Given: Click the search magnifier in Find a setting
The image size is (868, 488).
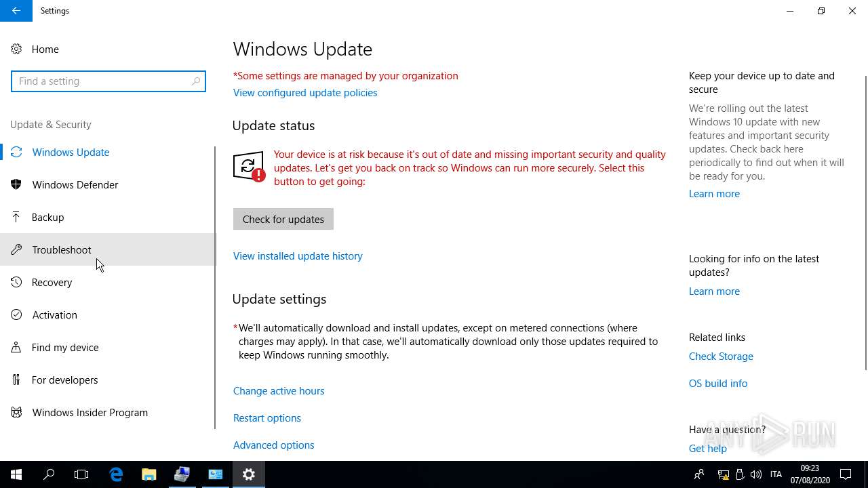Looking at the screenshot, I should pos(196,81).
